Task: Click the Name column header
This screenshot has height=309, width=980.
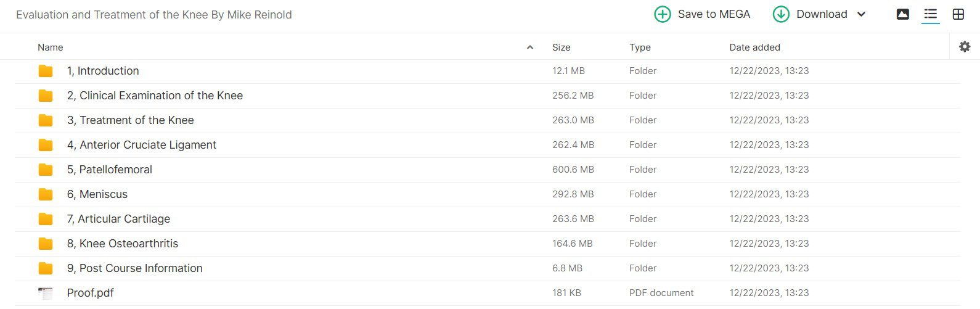Action: [x=51, y=47]
